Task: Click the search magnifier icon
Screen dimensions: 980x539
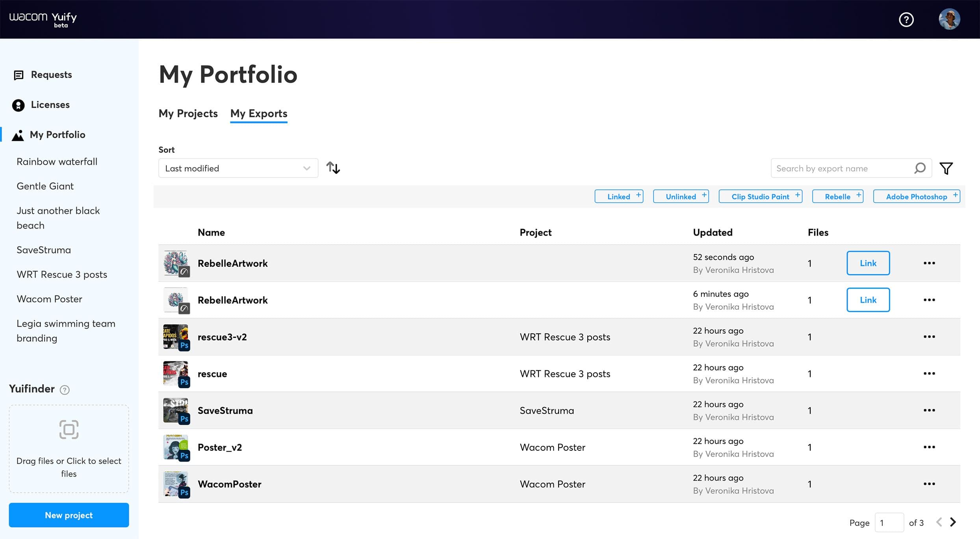Action: point(920,168)
